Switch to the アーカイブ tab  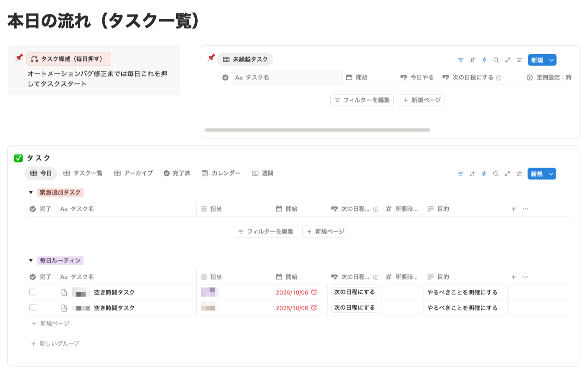pos(133,173)
